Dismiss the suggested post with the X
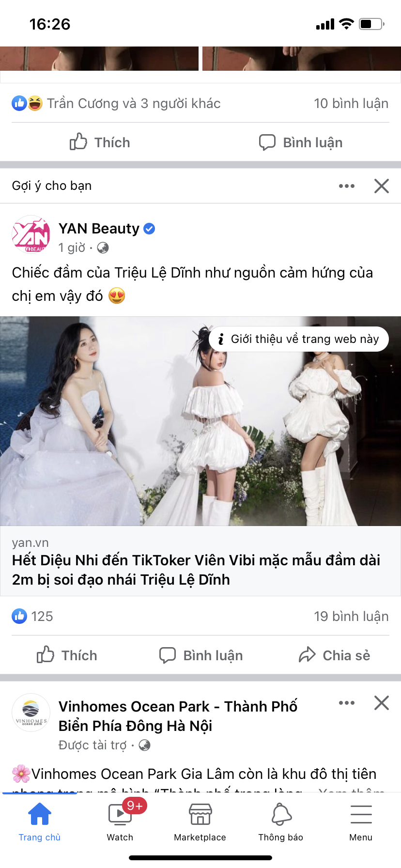401x868 pixels. point(382,186)
